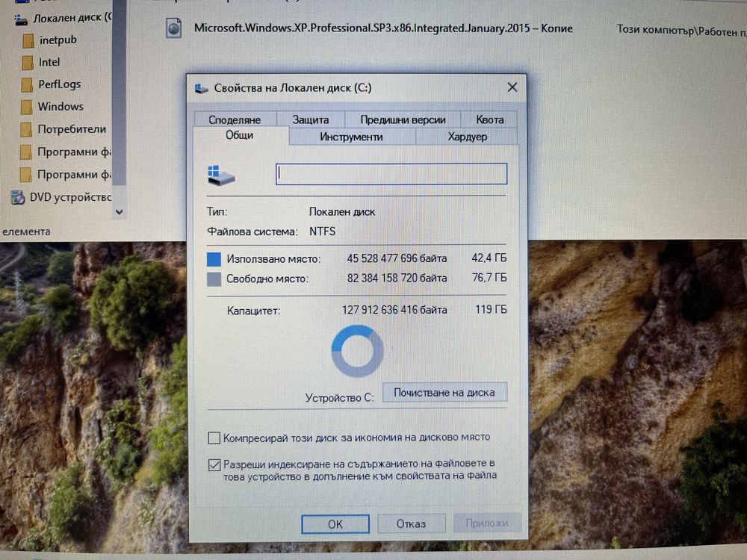Click the 76,7 ГБ free space value

point(489,278)
